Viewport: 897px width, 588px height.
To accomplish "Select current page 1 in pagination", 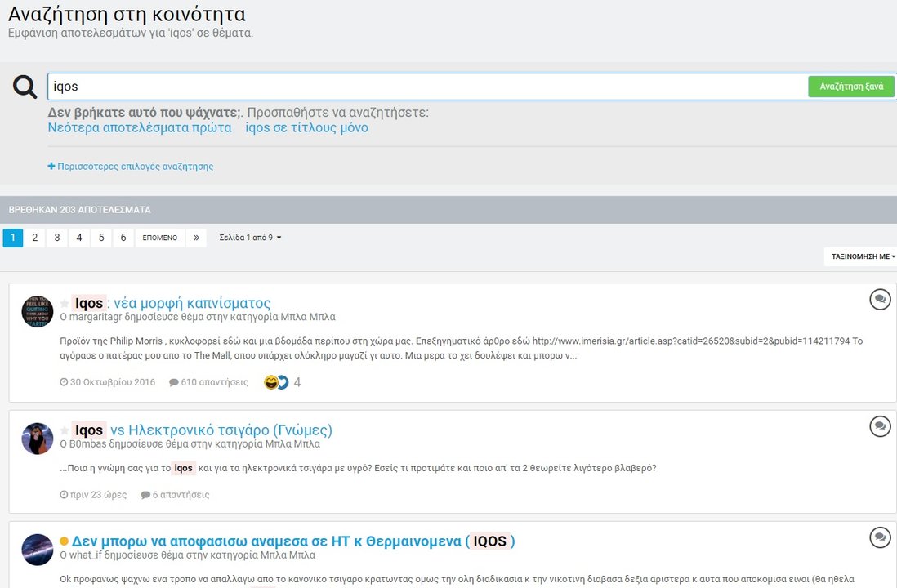I will 12,238.
